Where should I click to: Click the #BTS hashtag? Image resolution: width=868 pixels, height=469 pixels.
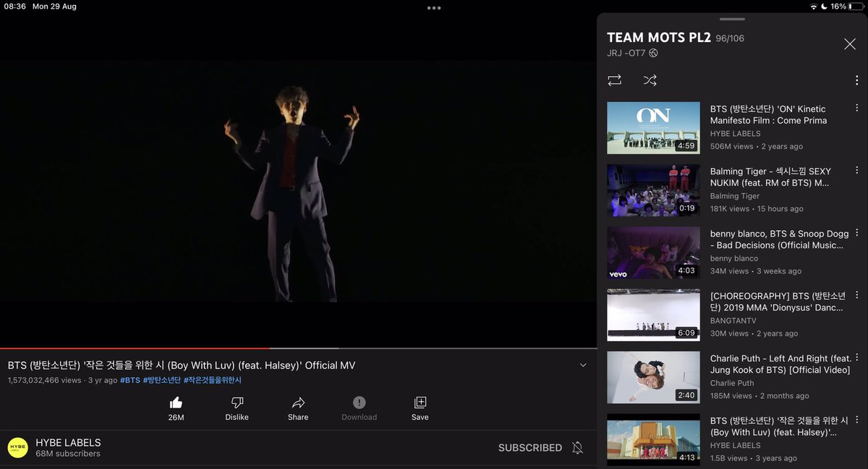point(130,380)
